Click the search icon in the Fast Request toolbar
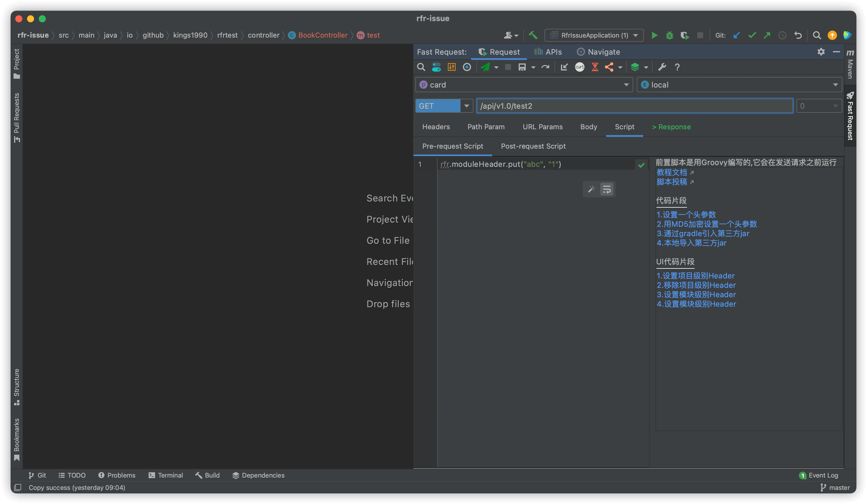Viewport: 867px width, 504px height. pyautogui.click(x=421, y=67)
